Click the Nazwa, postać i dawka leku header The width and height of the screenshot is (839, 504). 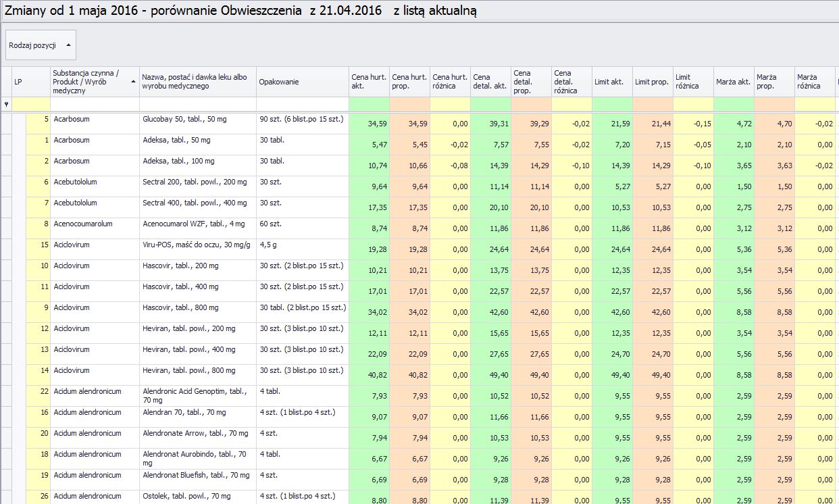click(198, 82)
